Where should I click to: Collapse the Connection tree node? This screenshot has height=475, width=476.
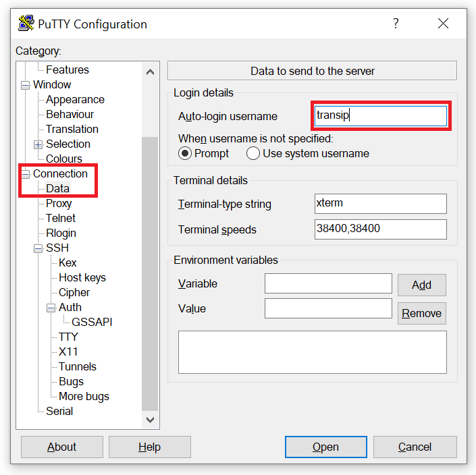click(x=25, y=174)
